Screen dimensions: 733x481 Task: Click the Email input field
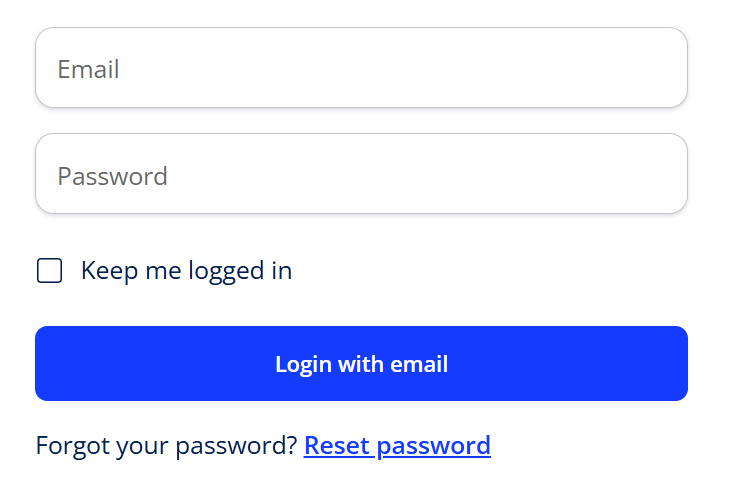(361, 68)
